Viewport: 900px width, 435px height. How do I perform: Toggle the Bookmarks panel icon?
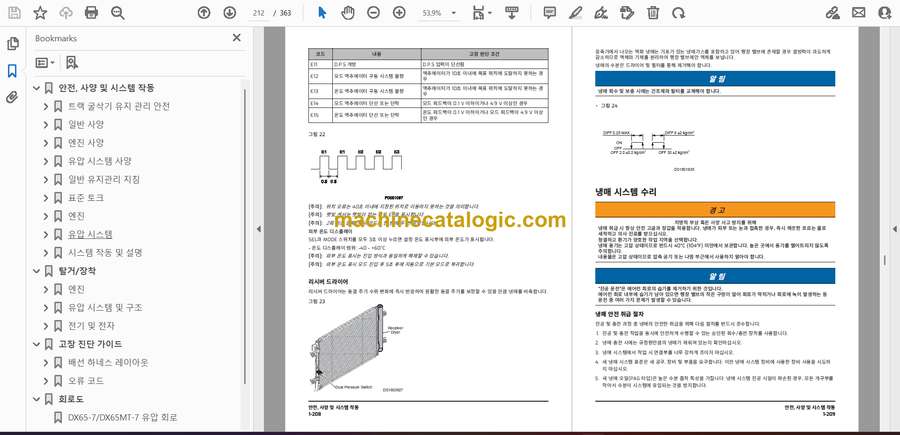pos(12,71)
